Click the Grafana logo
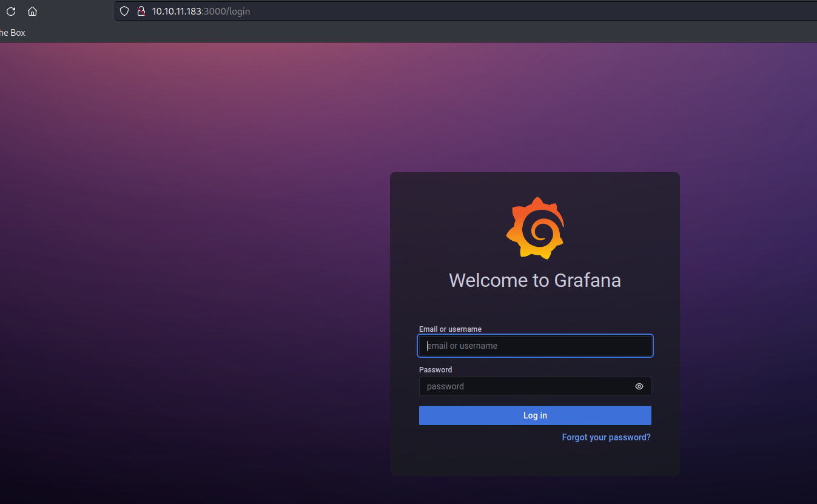 [535, 228]
